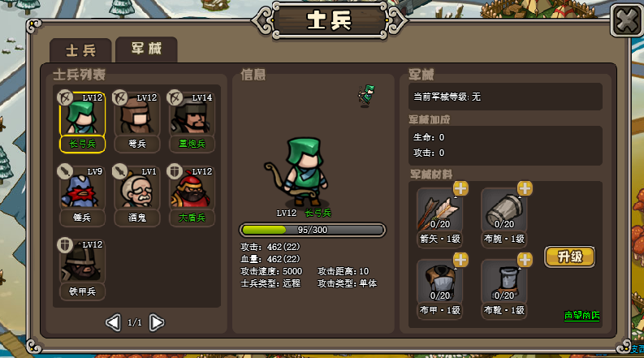Go to next soldier list page arrow
644x358 pixels.
point(157,323)
